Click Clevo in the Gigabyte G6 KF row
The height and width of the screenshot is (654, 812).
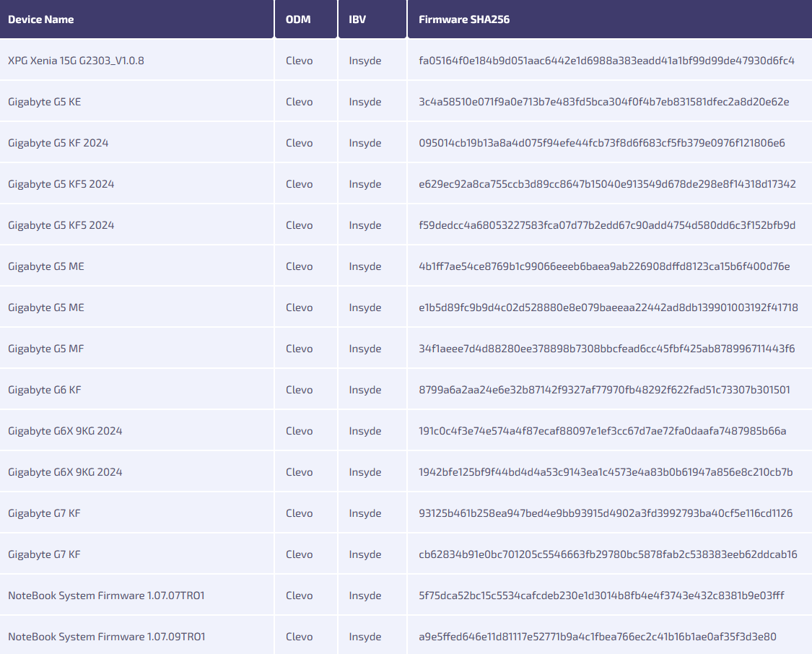300,390
